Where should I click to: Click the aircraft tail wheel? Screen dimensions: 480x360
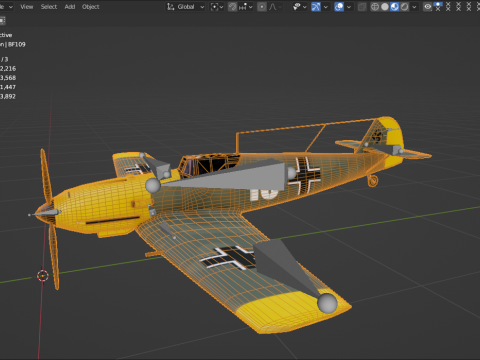click(x=373, y=180)
